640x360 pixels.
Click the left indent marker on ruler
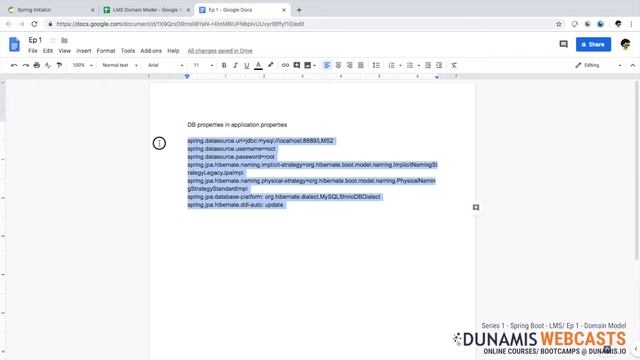187,77
